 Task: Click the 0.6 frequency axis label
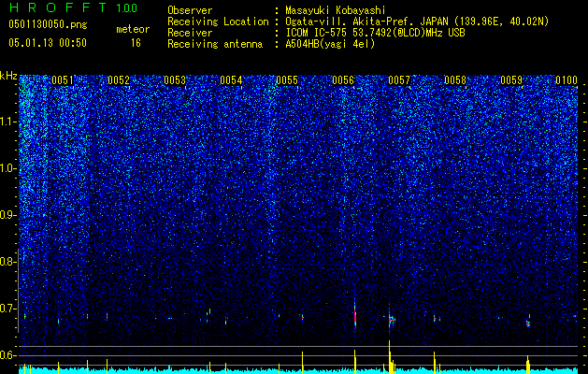point(8,355)
